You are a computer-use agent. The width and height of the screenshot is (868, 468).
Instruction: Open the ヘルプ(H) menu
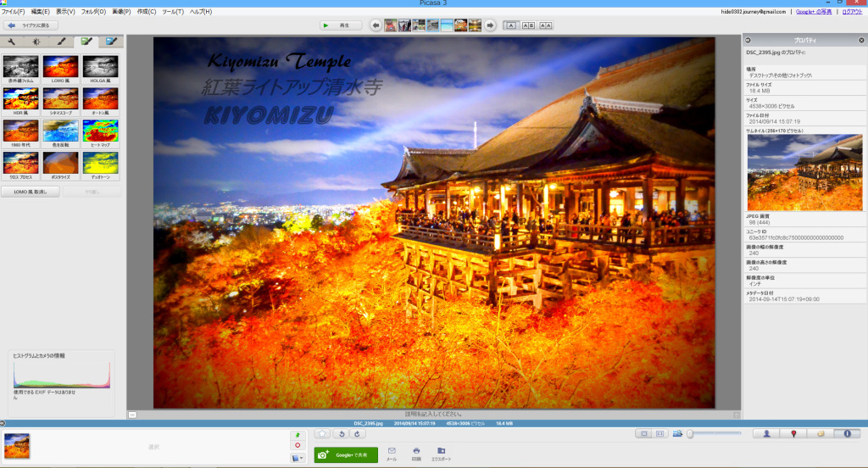pos(200,12)
